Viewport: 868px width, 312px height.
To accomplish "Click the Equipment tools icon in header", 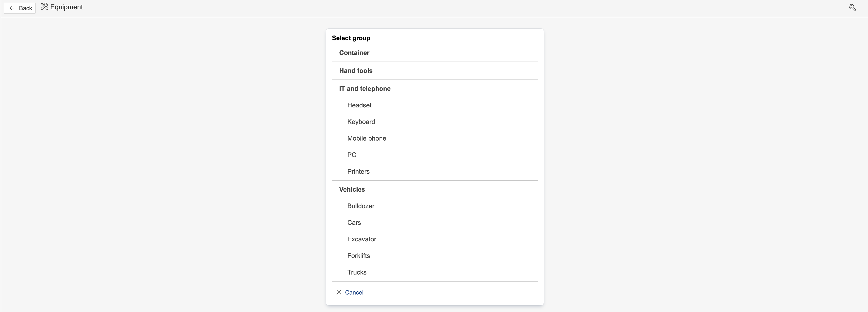I will [x=44, y=7].
